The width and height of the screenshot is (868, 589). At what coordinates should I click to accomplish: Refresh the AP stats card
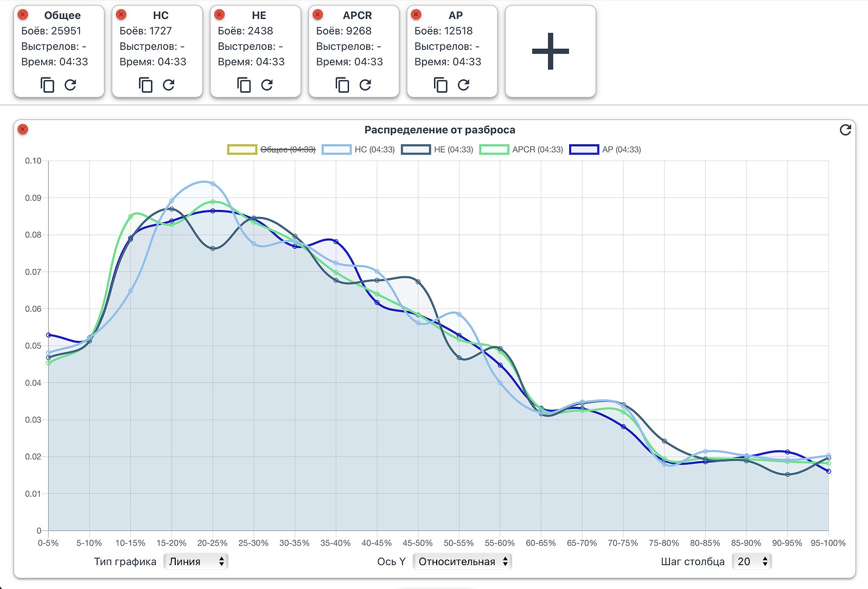tap(463, 85)
